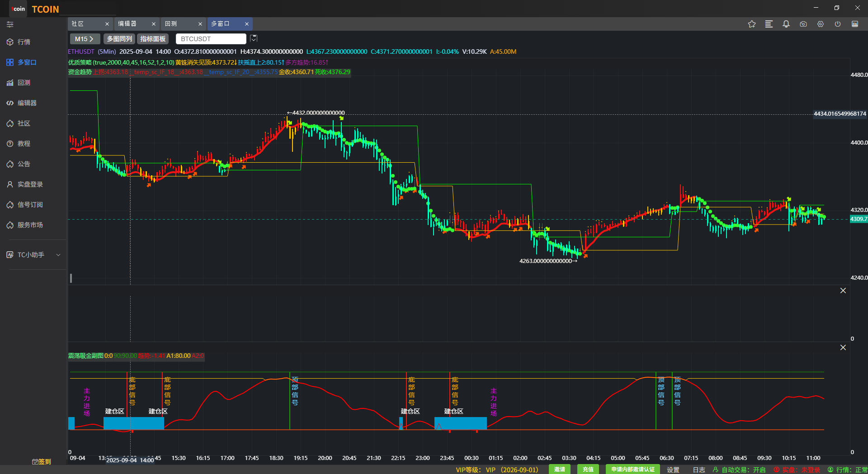The width and height of the screenshot is (868, 474).
Task: Open 公告 announcements in sidebar
Action: (x=19, y=164)
